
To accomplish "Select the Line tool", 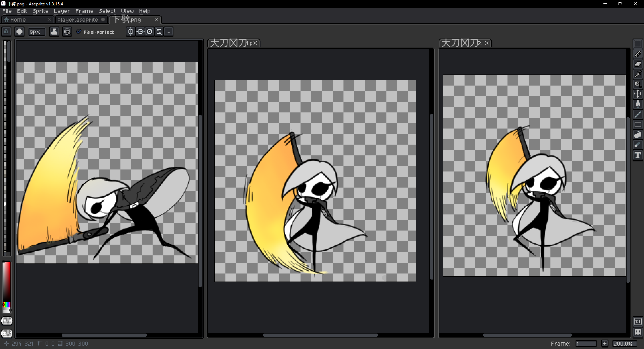I will 638,114.
